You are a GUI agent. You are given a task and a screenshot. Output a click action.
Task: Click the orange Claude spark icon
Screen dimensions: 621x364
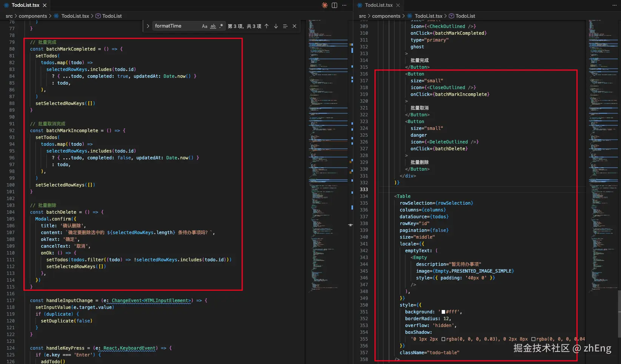tap(324, 5)
